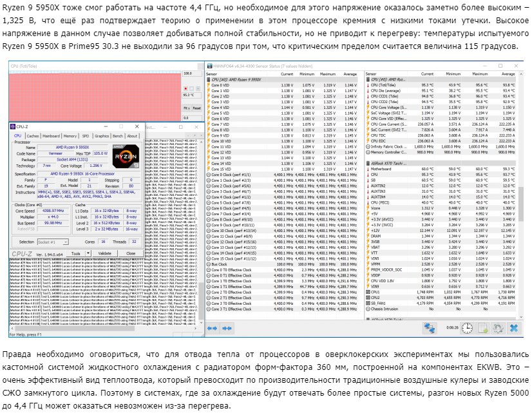This screenshot has width=532, height=415.
Task: Click the blue X close sensors icon
Action: pyautogui.click(x=514, y=328)
